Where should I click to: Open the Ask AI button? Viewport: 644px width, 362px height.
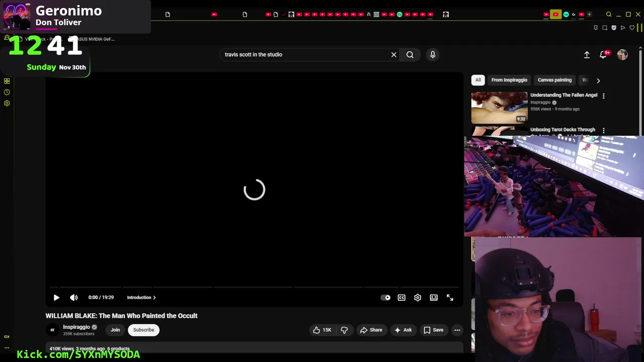(403, 330)
